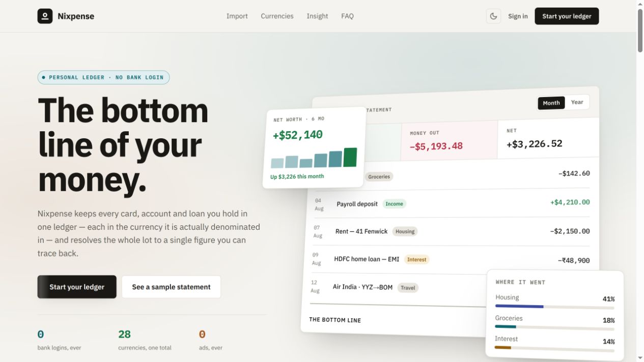Click See a sample statement button
Screen dimensions: 644x362
(x=171, y=287)
